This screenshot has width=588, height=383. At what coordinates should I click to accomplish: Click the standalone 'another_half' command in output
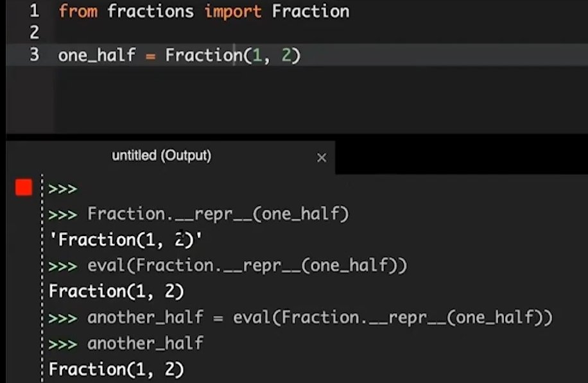tap(145, 343)
